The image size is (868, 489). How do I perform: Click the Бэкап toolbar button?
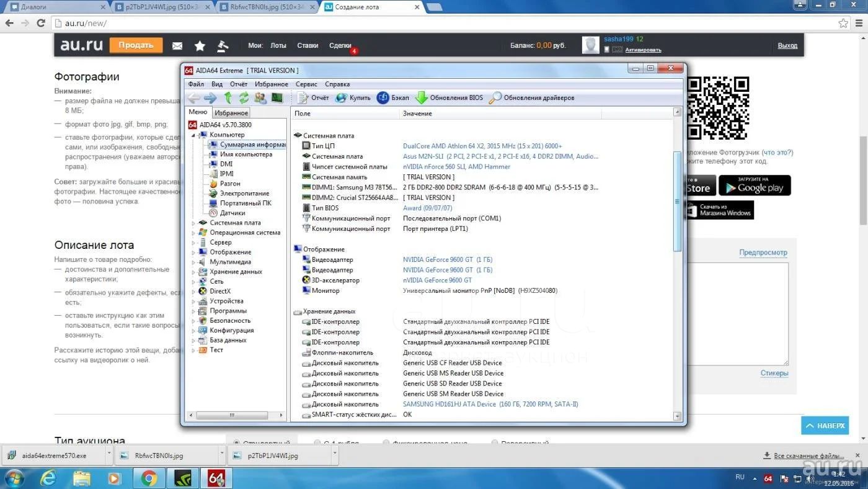coord(393,98)
